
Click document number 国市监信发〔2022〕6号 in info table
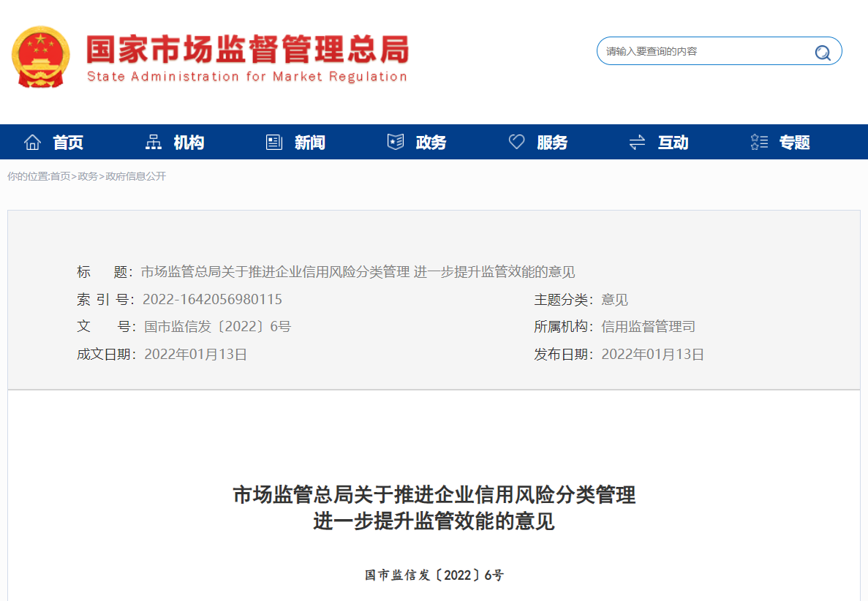(218, 327)
